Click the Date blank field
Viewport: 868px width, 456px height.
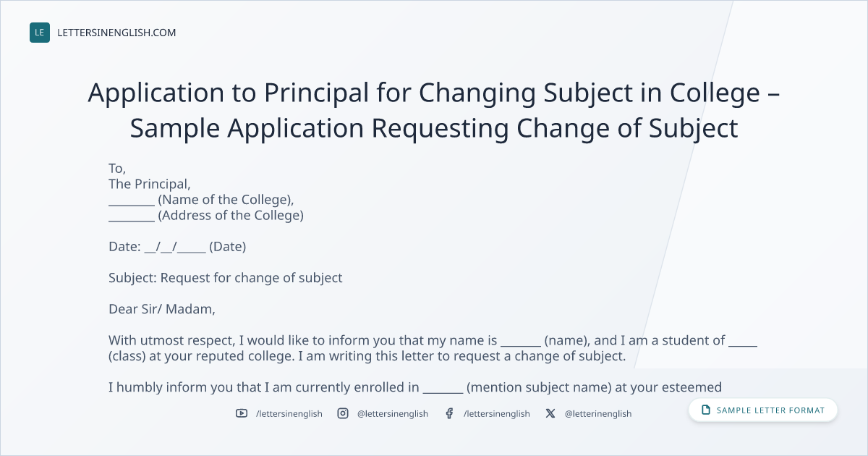click(x=175, y=247)
